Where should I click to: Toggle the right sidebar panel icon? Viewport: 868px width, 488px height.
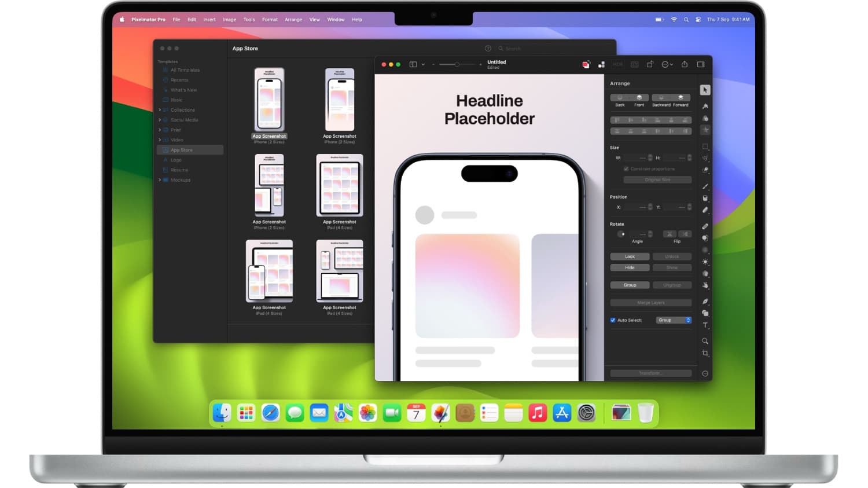tap(701, 64)
